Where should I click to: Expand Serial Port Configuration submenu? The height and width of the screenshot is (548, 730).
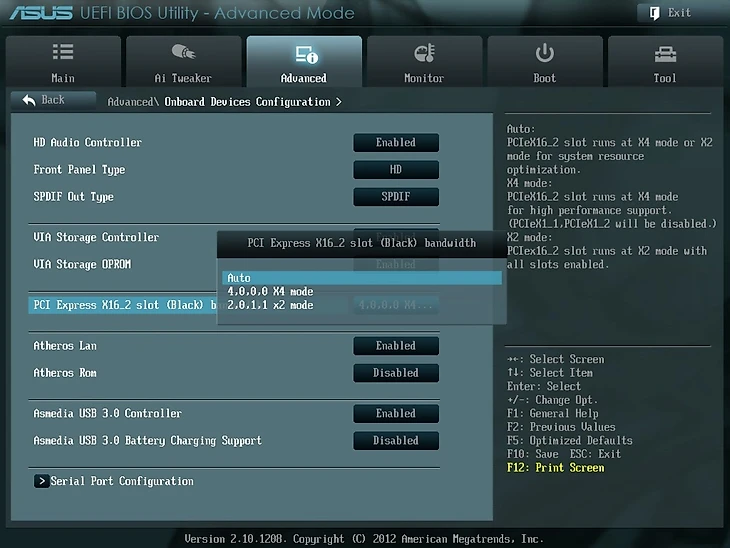pyautogui.click(x=114, y=481)
